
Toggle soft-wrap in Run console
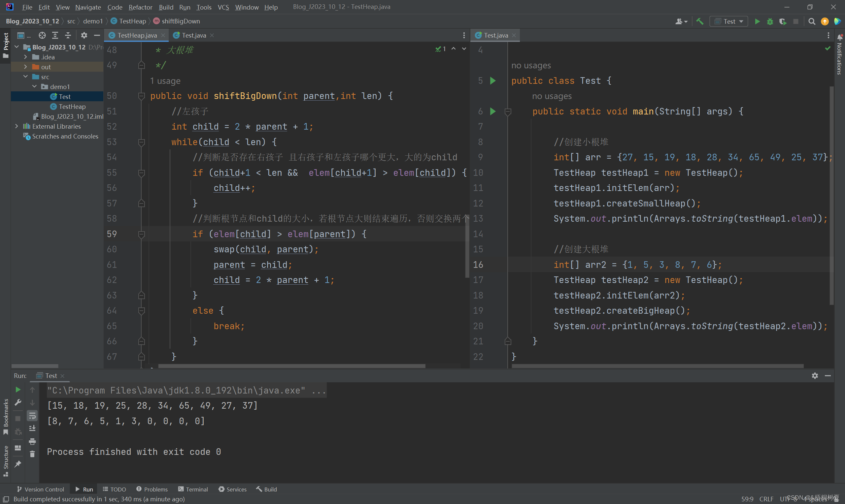32,415
